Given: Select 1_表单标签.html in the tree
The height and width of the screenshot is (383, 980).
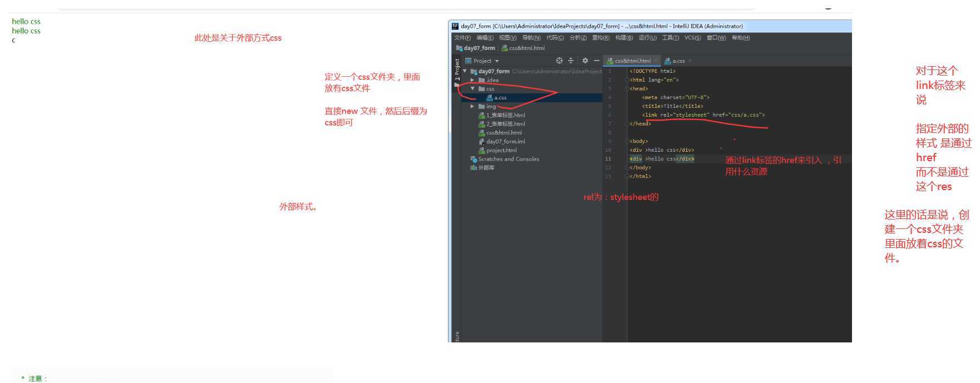Looking at the screenshot, I should 505,115.
